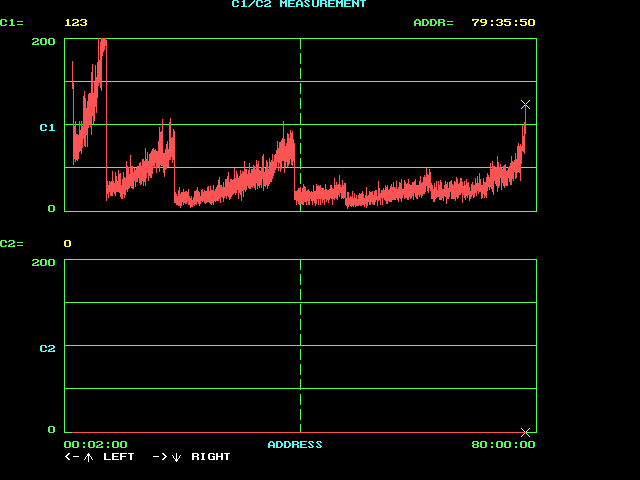
Task: Click the C1 value reading 123
Action: tap(76, 23)
